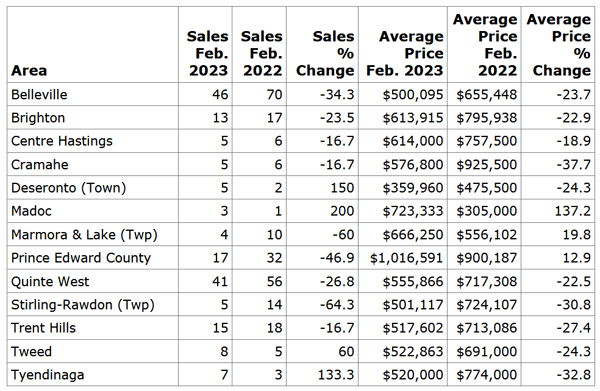This screenshot has height=391, width=600.
Task: Select the $1,016,591 price cell
Action: 406,258
